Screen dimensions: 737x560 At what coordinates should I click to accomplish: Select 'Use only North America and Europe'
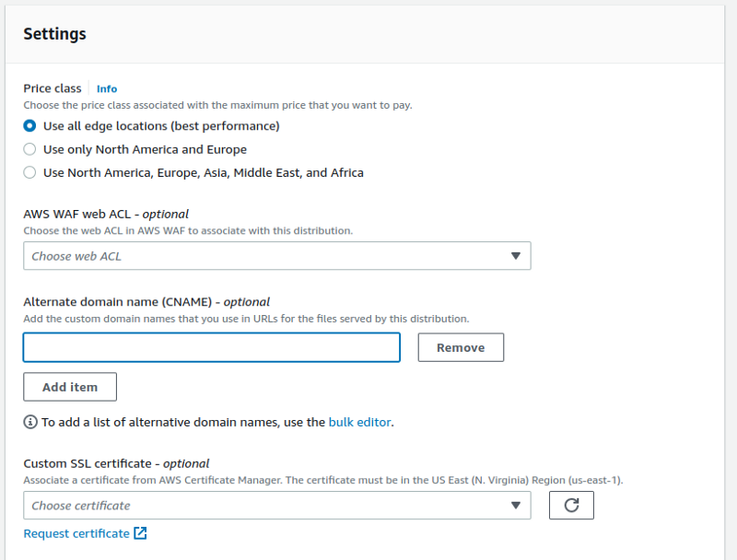pos(30,149)
